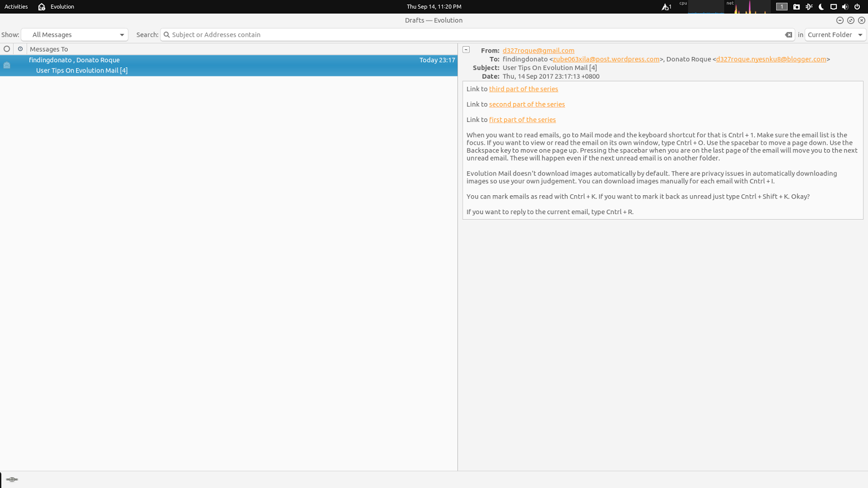This screenshot has width=868, height=488.
Task: Click the open-envelope icon on the message row
Action: [7, 65]
